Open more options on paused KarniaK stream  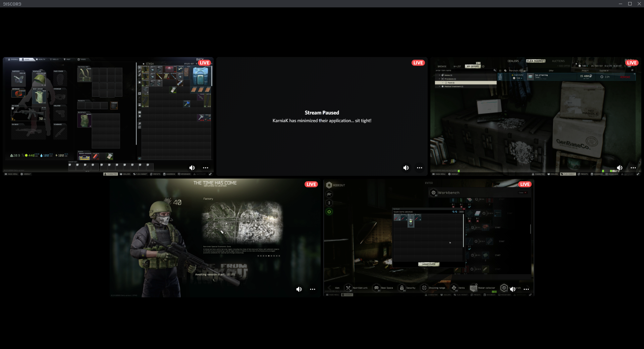(420, 168)
